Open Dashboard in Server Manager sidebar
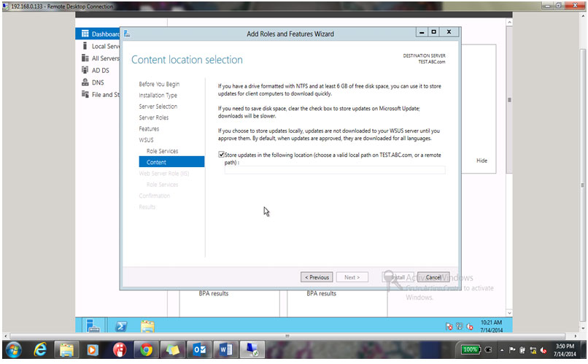The height and width of the screenshot is (364, 588). [98, 34]
